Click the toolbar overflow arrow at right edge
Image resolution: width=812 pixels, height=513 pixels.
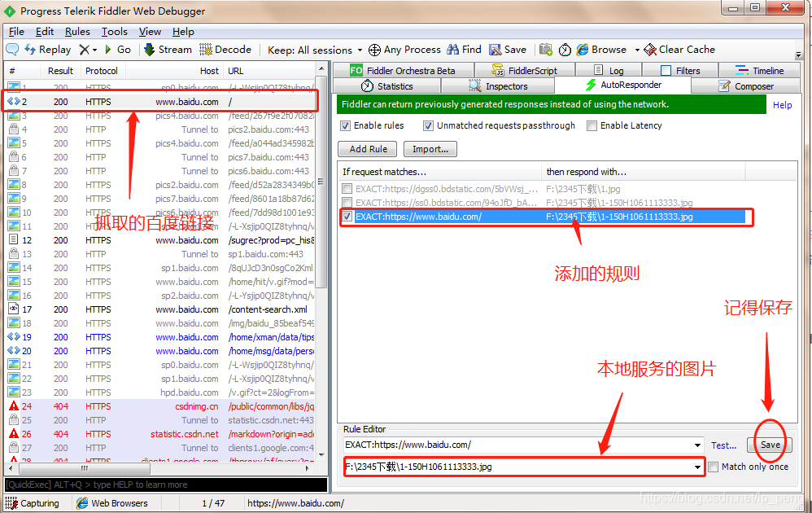tap(798, 54)
